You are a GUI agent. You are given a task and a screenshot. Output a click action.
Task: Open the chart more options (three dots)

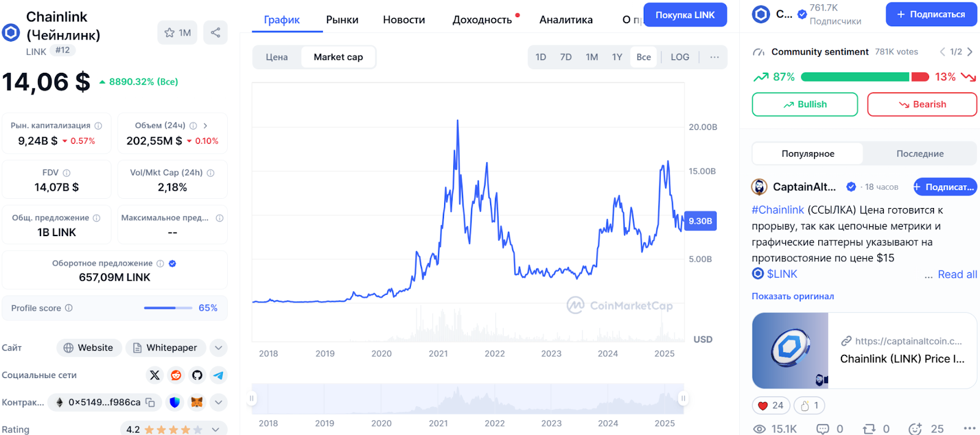pos(714,57)
